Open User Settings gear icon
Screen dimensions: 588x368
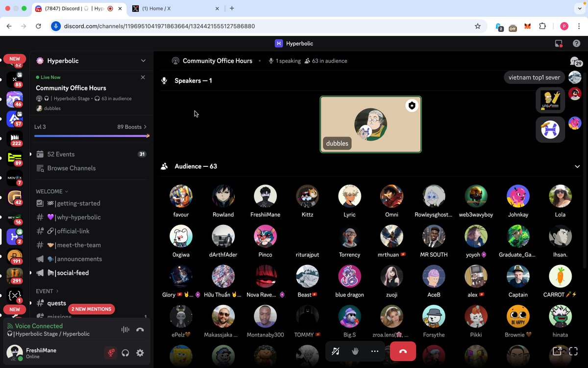pos(140,353)
